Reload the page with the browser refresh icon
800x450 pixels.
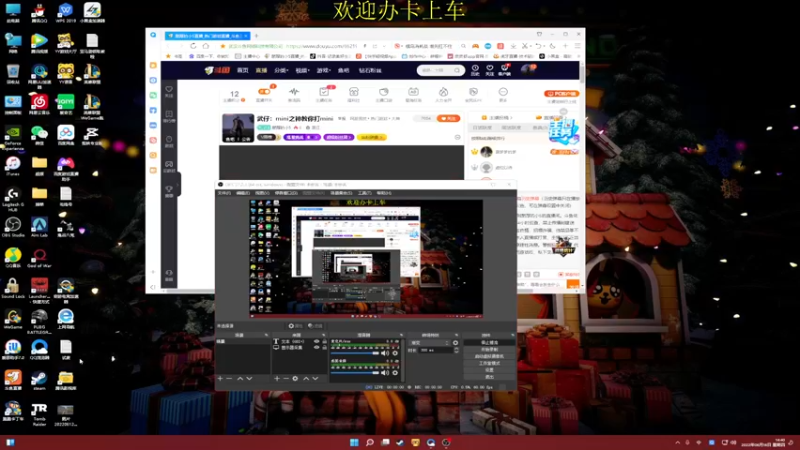pyautogui.click(x=193, y=46)
